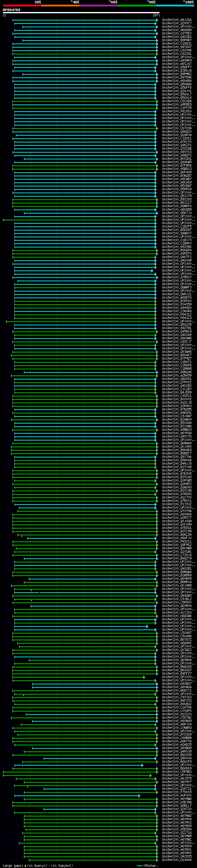Click the orange ~40% identity legend segment

[60, 6]
